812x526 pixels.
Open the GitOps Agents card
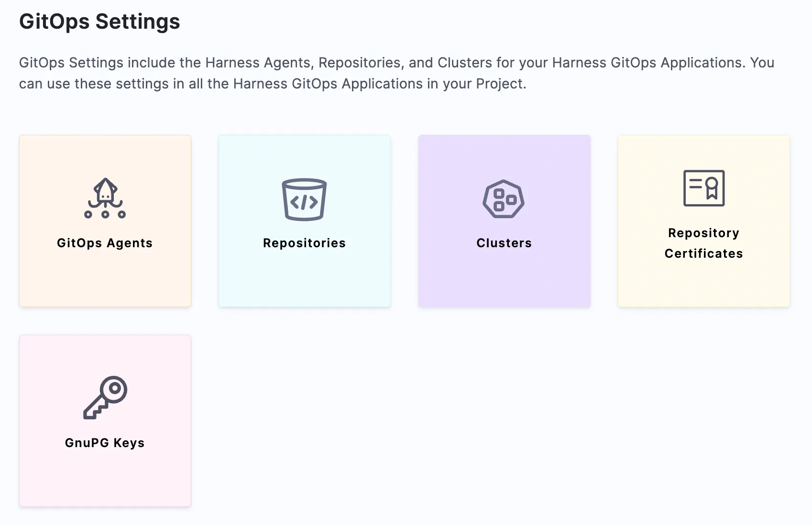105,220
